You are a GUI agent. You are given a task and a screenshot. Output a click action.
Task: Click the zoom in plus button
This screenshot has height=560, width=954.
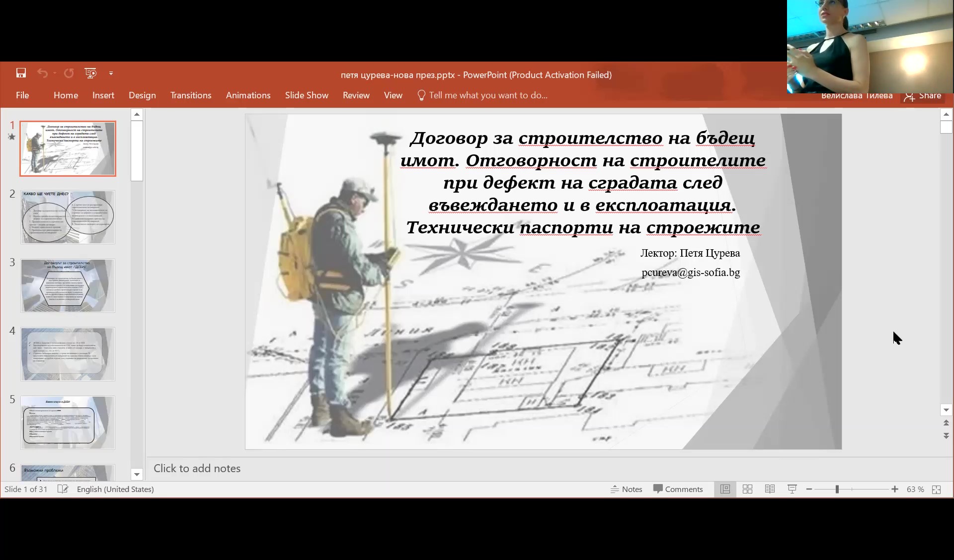pyautogui.click(x=895, y=490)
